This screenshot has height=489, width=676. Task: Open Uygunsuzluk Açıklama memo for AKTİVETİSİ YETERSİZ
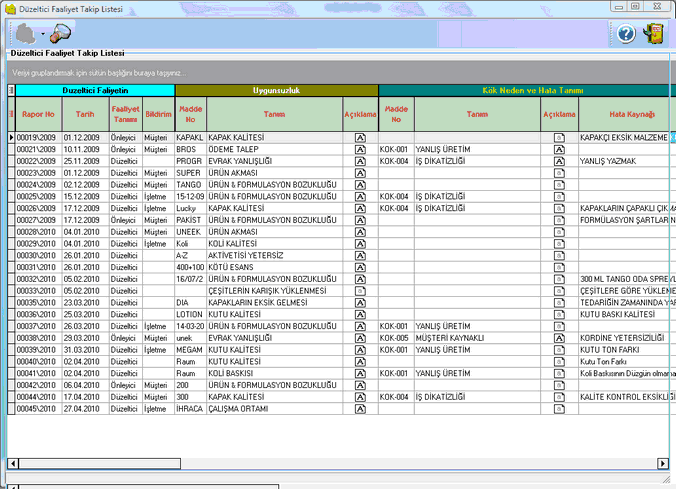click(360, 255)
